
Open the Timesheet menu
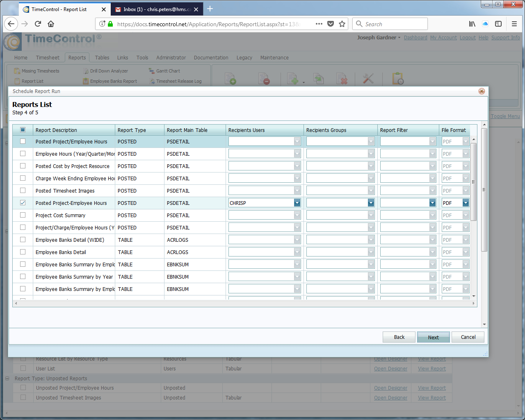[48, 58]
